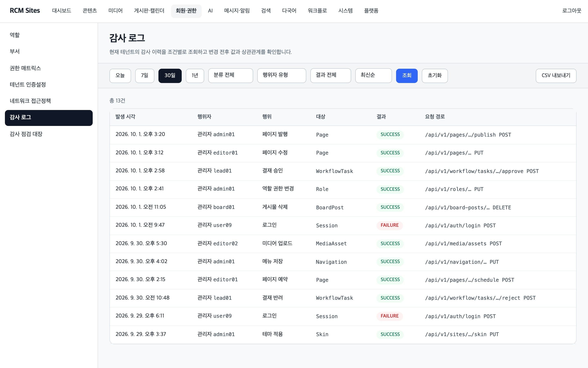This screenshot has height=368, width=588.
Task: Open the 워크플로 top menu
Action: (317, 11)
